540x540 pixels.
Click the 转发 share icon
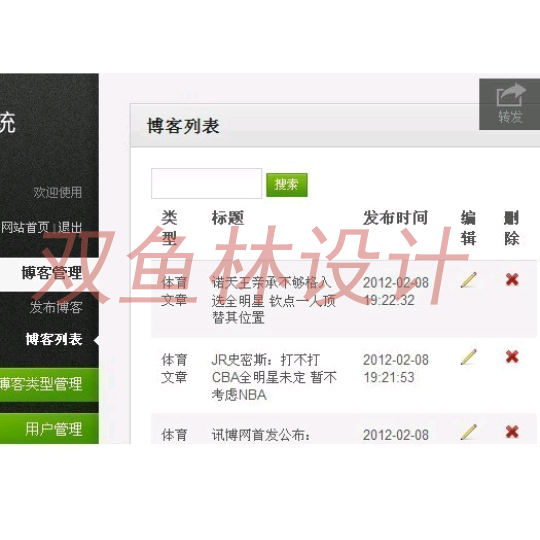click(510, 104)
